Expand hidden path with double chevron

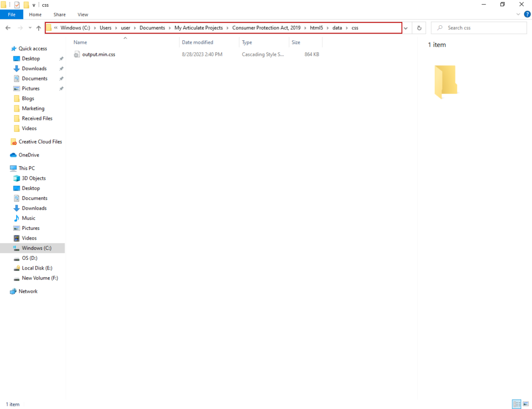pos(56,28)
